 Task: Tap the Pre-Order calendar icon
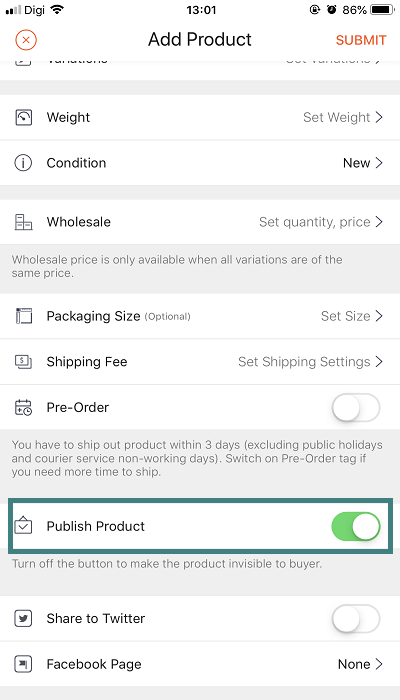tap(24, 407)
